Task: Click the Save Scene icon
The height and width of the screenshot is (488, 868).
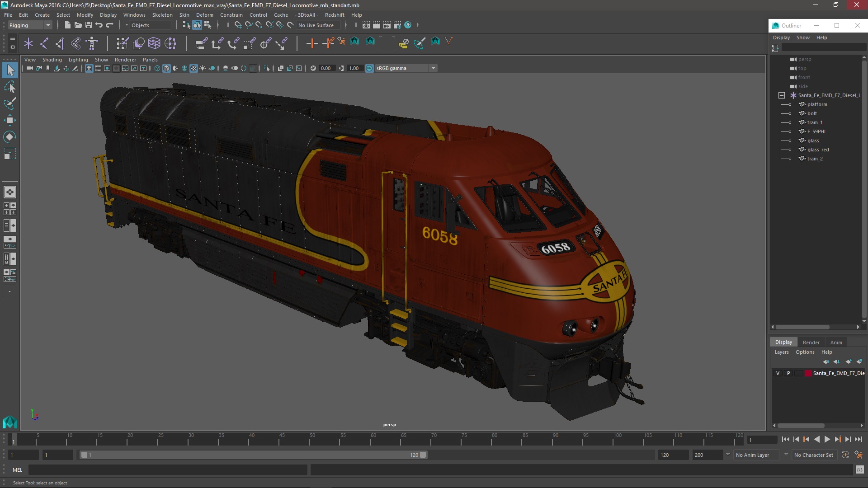Action: 89,25
